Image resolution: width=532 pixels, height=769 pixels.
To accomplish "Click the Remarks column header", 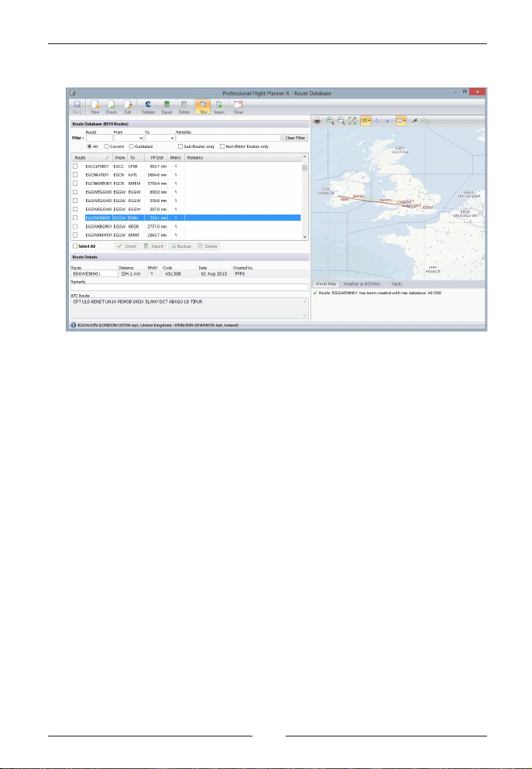I will 242,158.
